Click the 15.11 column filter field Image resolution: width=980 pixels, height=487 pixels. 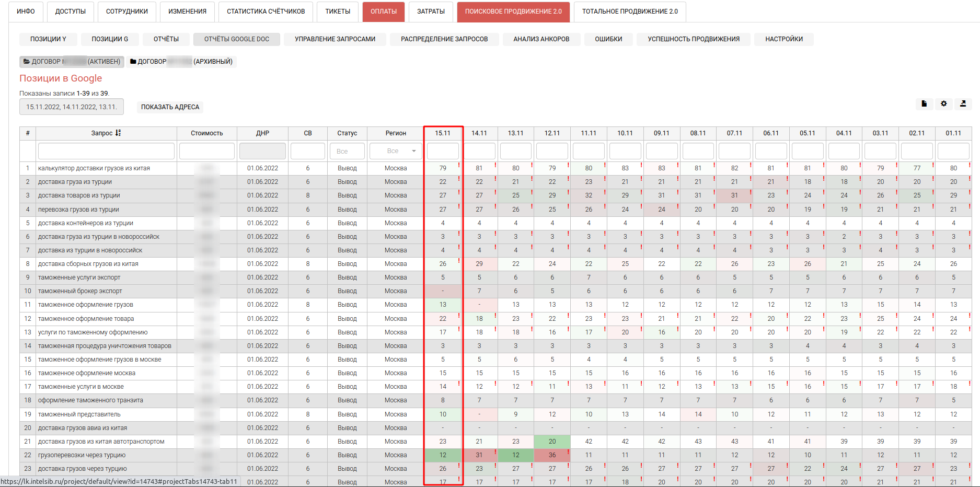[443, 151]
